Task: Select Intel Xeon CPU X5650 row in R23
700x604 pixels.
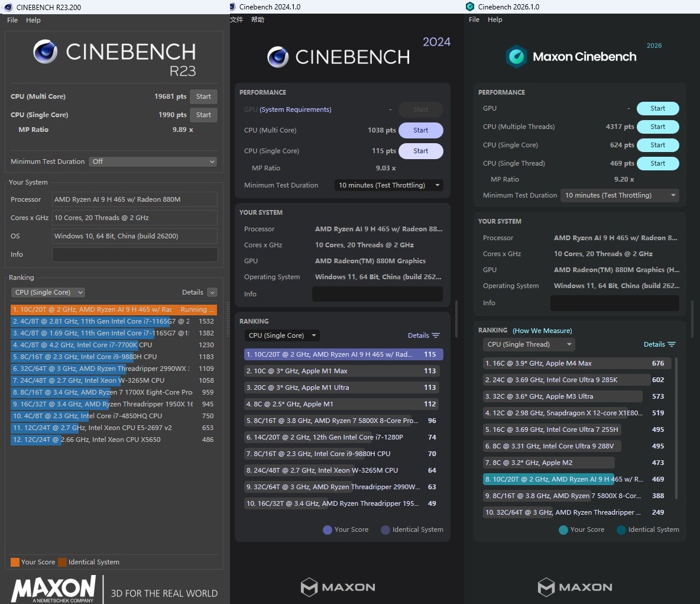Action: pos(114,440)
